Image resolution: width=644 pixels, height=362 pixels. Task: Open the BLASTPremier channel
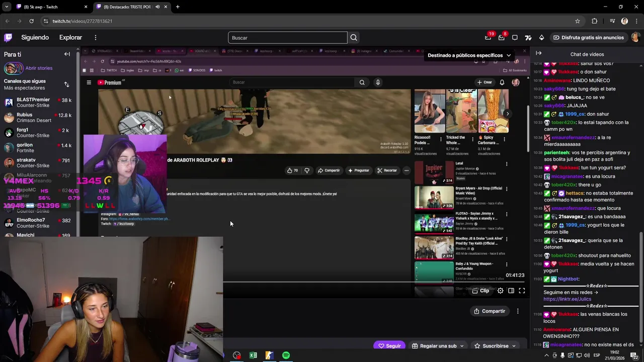click(38, 103)
